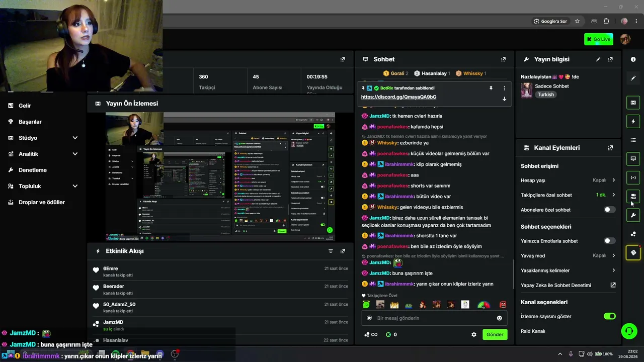Click the Turkish language tag

tap(545, 95)
